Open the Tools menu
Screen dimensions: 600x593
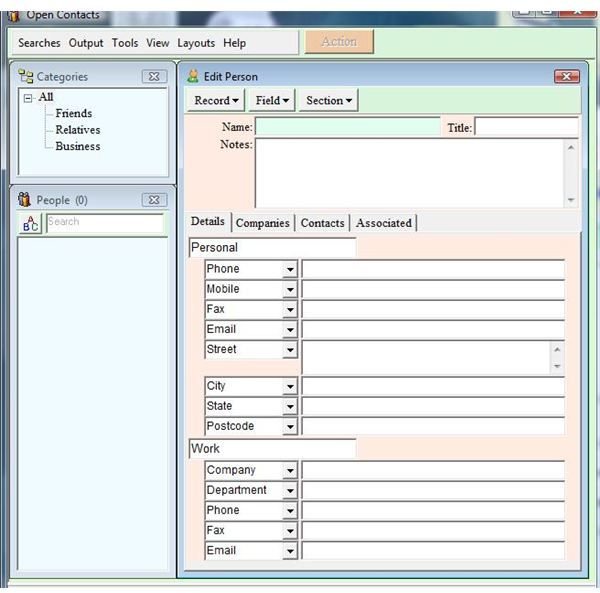125,43
